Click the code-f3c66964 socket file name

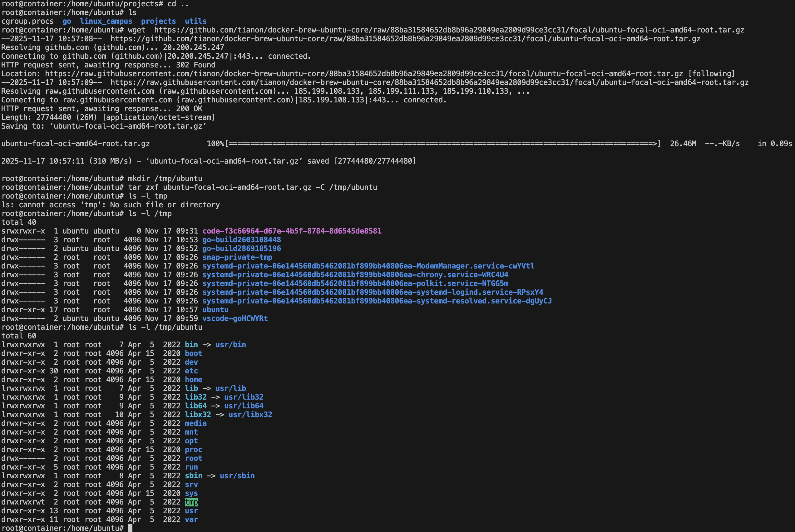point(292,231)
